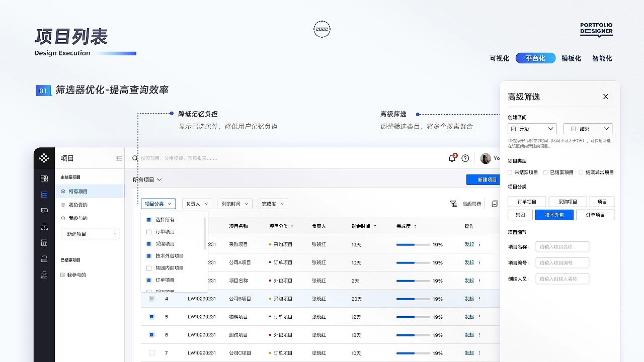The image size is (644, 362).
Task: Click the 高级筛选 funnel icon
Action: point(453,204)
